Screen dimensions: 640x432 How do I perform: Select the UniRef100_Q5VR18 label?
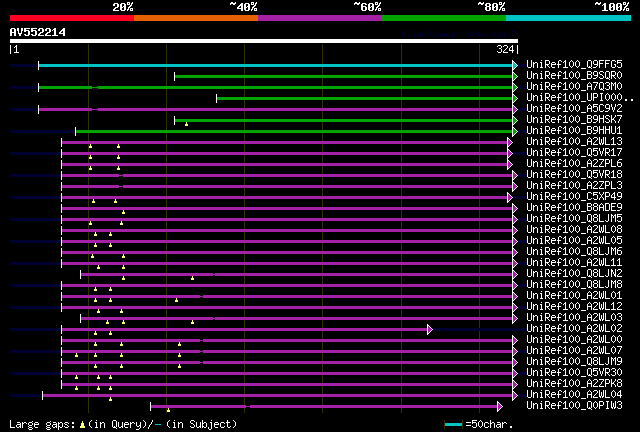pyautogui.click(x=574, y=174)
